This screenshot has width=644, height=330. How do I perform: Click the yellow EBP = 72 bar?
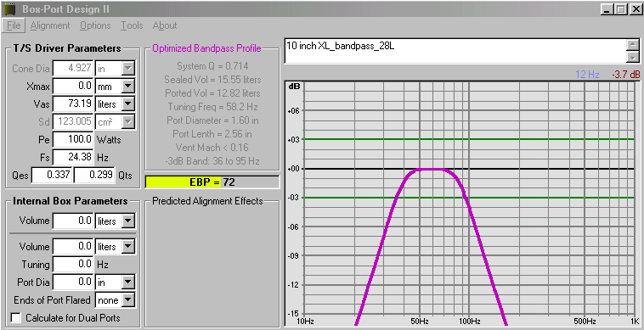(212, 182)
